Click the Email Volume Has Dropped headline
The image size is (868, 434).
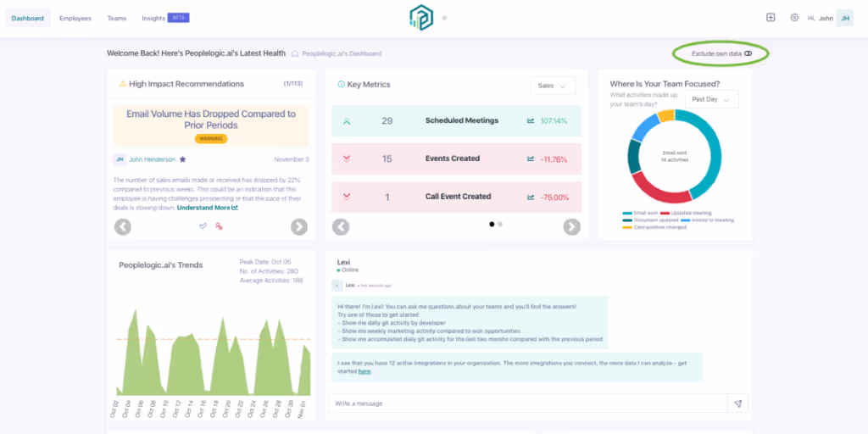click(211, 120)
